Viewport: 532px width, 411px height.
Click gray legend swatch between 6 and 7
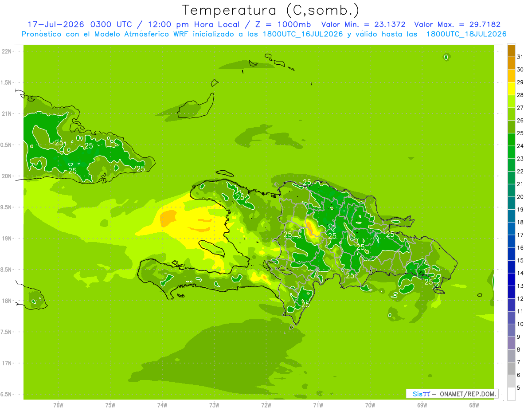(511, 368)
